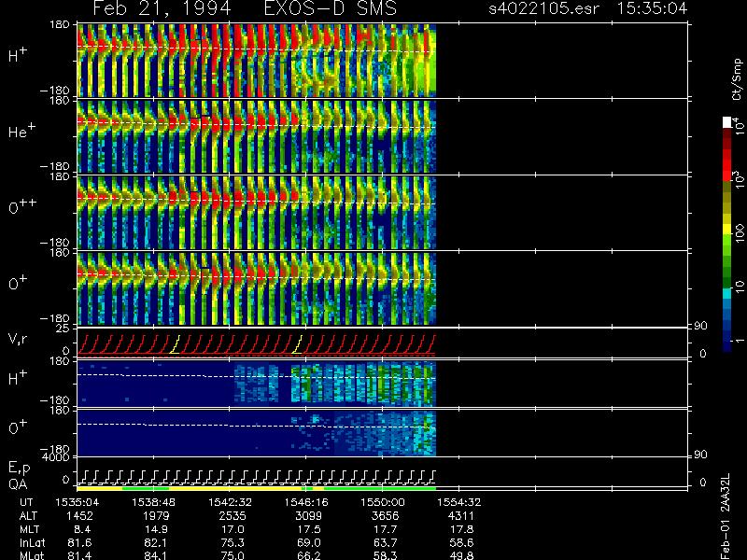Click the UT value '1550:00'
This screenshot has width=747, height=560.
click(x=385, y=502)
